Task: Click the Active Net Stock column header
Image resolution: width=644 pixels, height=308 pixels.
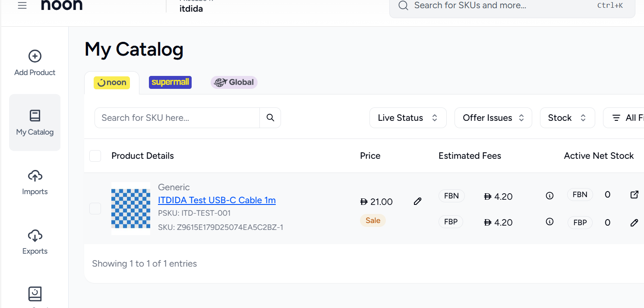Action: (599, 156)
